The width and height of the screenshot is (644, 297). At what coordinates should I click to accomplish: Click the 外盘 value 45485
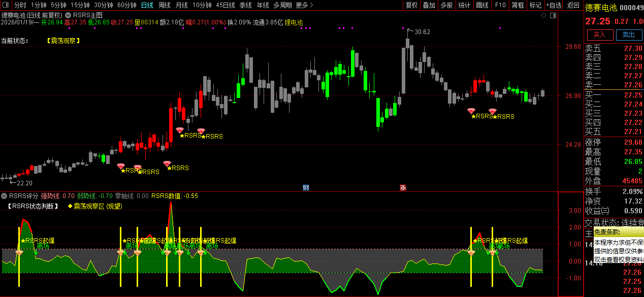coord(632,181)
